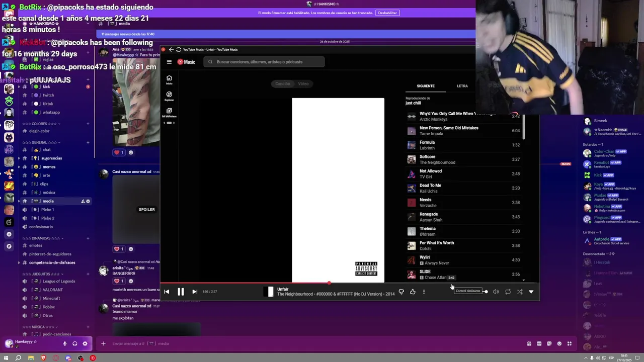644x362 pixels.
Task: Open media channel settings gear
Action: pyautogui.click(x=88, y=201)
